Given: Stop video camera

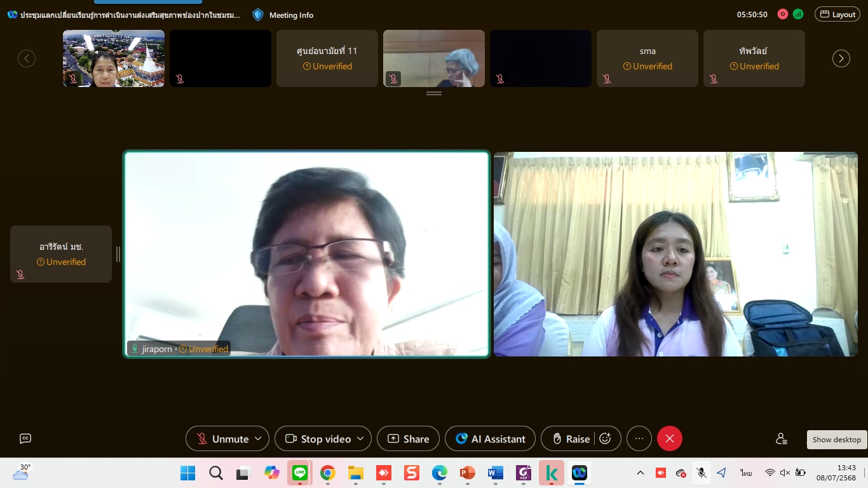Looking at the screenshot, I should [x=318, y=438].
